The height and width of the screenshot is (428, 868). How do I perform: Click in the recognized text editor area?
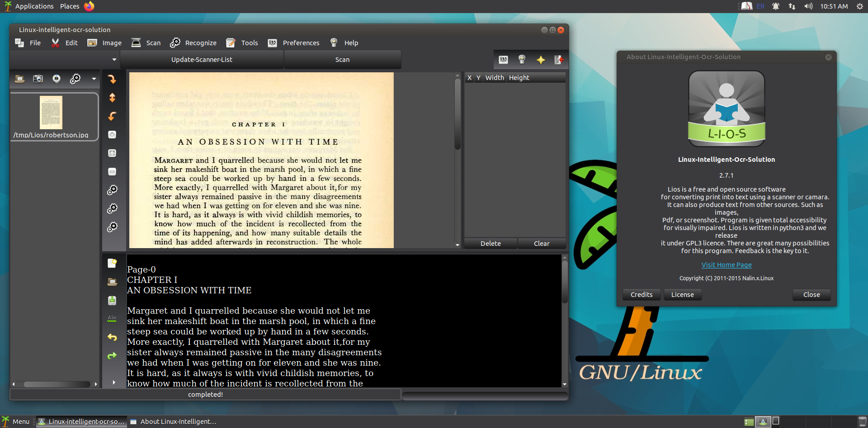(344, 321)
